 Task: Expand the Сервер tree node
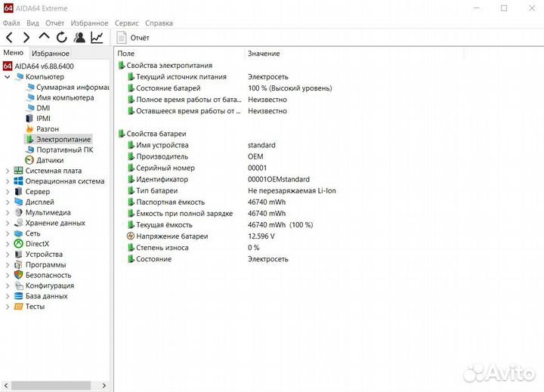8,192
